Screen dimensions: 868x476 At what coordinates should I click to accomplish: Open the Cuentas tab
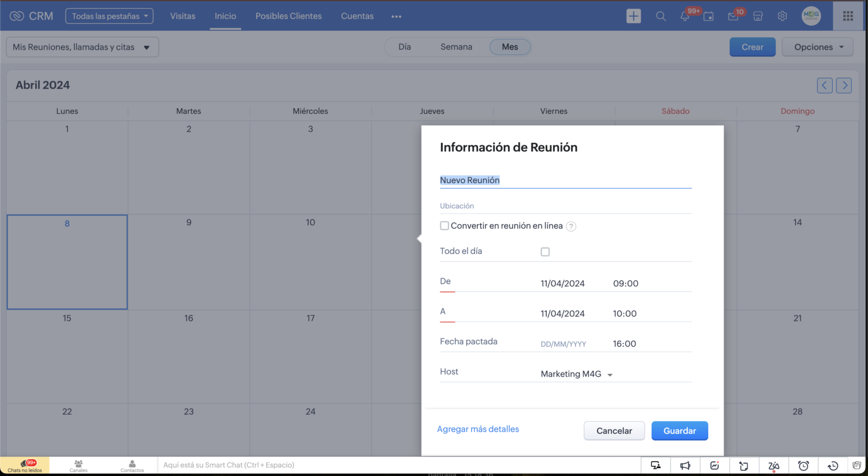click(357, 16)
